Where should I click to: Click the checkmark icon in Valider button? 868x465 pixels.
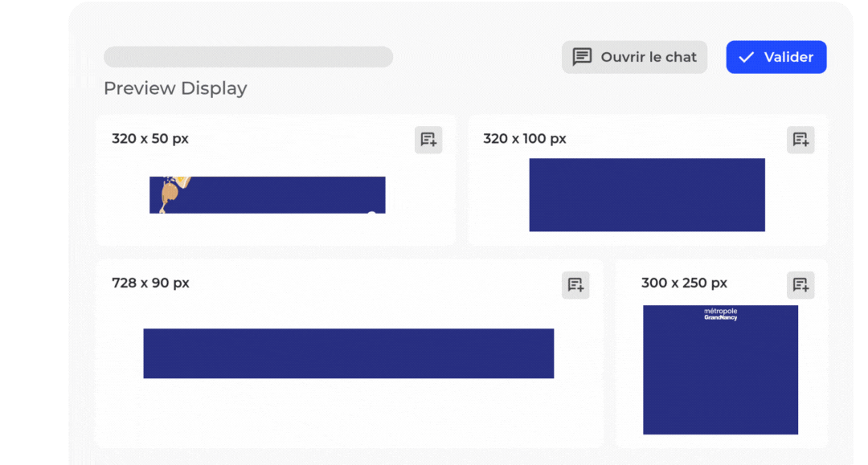click(747, 57)
